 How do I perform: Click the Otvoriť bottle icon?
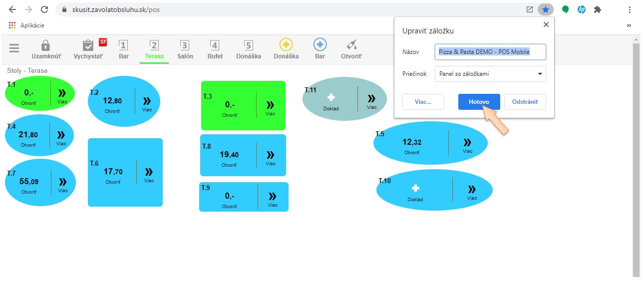(x=351, y=45)
